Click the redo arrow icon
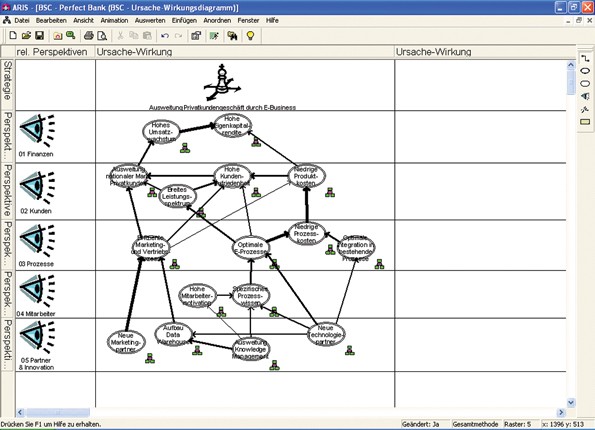 tap(178, 36)
